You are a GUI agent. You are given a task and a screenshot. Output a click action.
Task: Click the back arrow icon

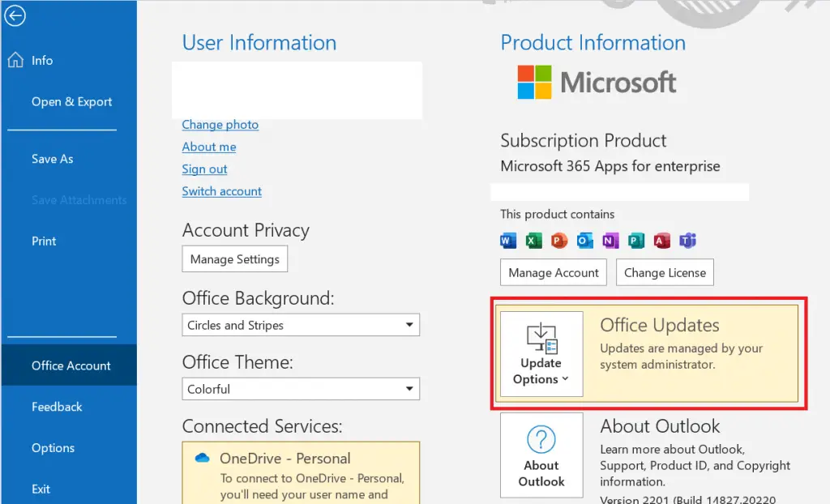pos(15,15)
